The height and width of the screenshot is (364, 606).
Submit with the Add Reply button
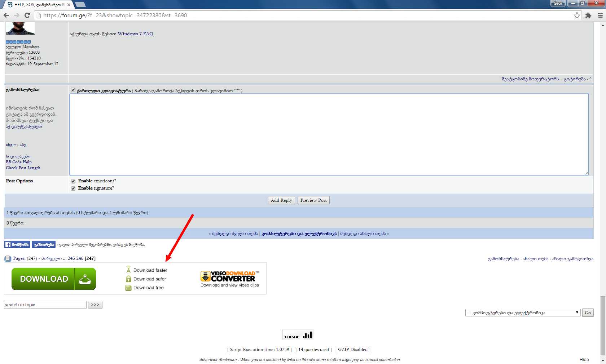click(281, 200)
